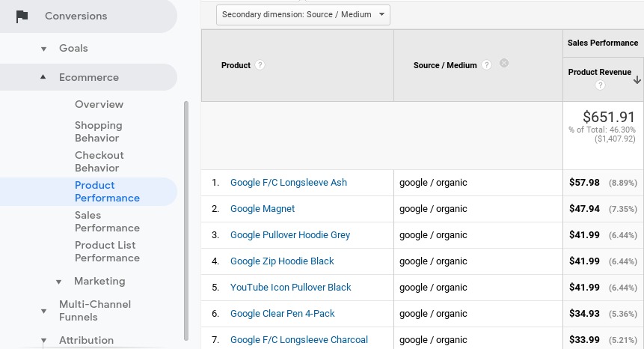Screen dimensions: 644x349
Task: Open Google F/C Longsleeve Charcoal link
Action: 299,340
